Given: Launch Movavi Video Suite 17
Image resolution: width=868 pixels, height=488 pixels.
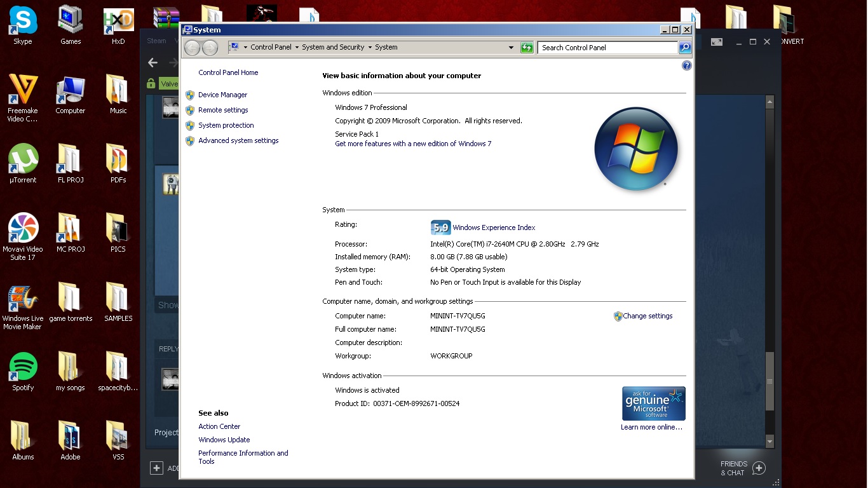Looking at the screenshot, I should pos(23,236).
